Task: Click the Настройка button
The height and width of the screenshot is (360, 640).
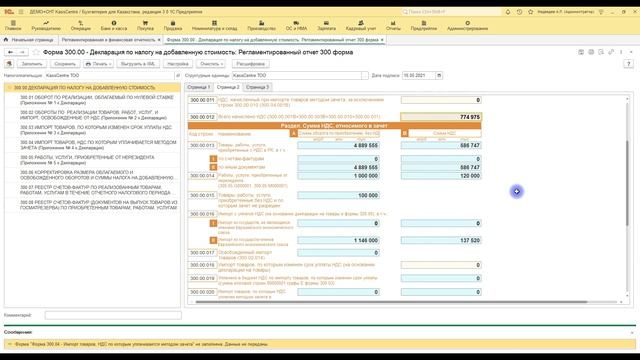Action: 178,64
